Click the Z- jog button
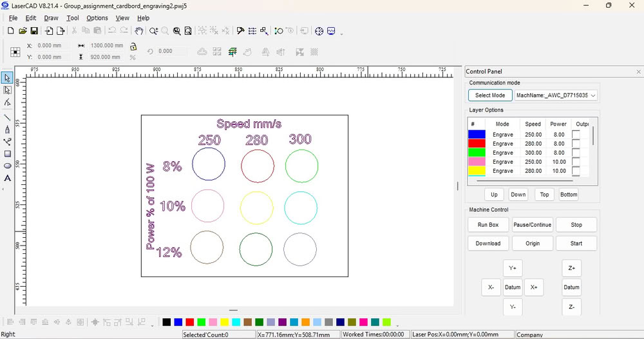Viewport: 644px width, 339px height. (571, 307)
